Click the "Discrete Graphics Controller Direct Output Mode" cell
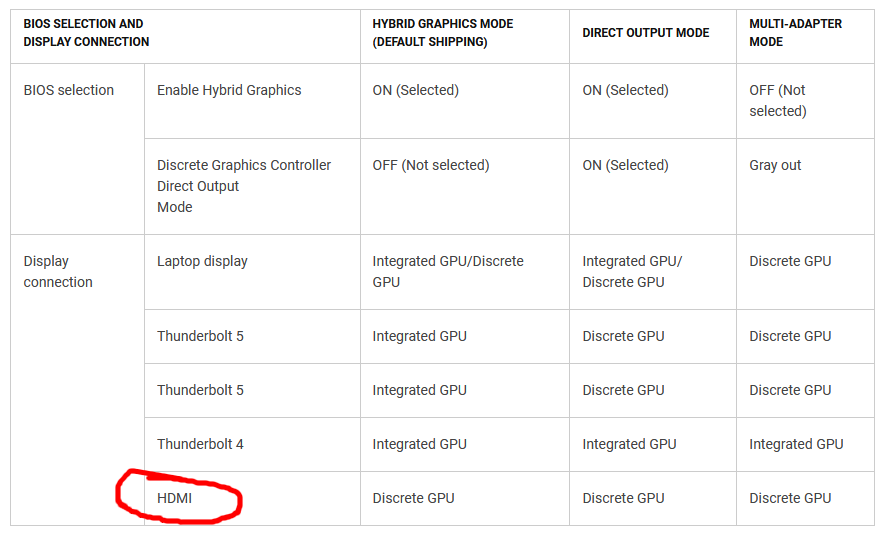Viewport: 892px width, 539px height. coord(244,186)
